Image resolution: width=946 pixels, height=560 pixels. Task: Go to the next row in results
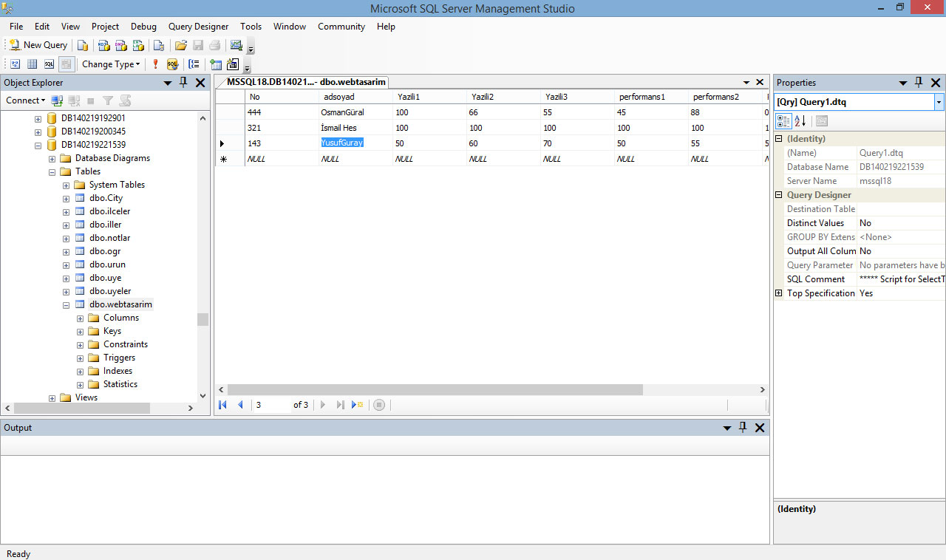pos(323,405)
